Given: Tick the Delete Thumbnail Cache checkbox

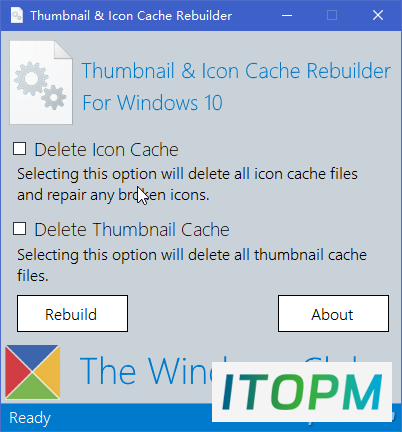Looking at the screenshot, I should point(19,229).
